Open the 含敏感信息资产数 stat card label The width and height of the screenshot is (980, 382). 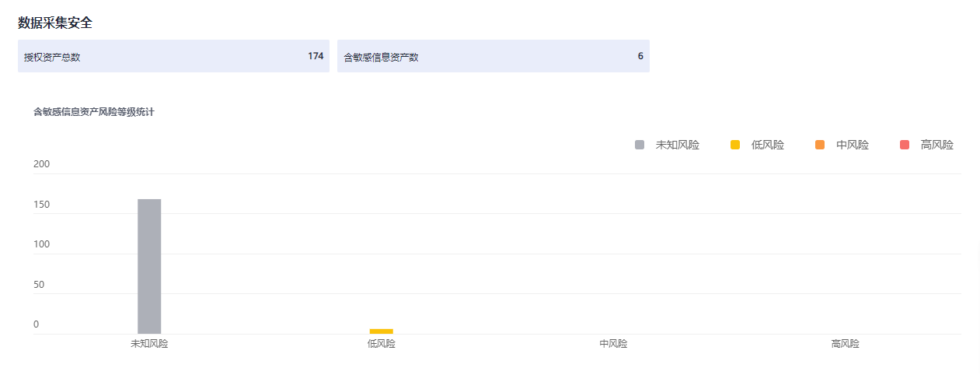point(381,57)
